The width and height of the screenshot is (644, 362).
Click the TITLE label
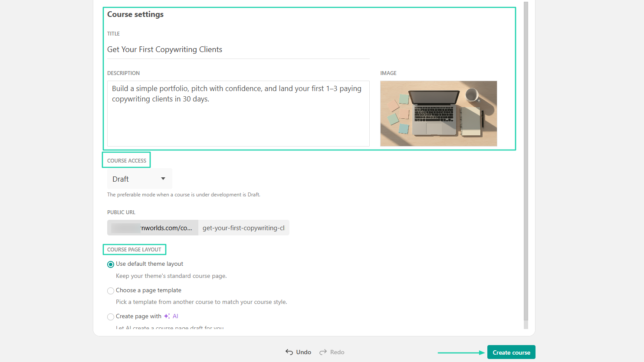[x=113, y=33]
